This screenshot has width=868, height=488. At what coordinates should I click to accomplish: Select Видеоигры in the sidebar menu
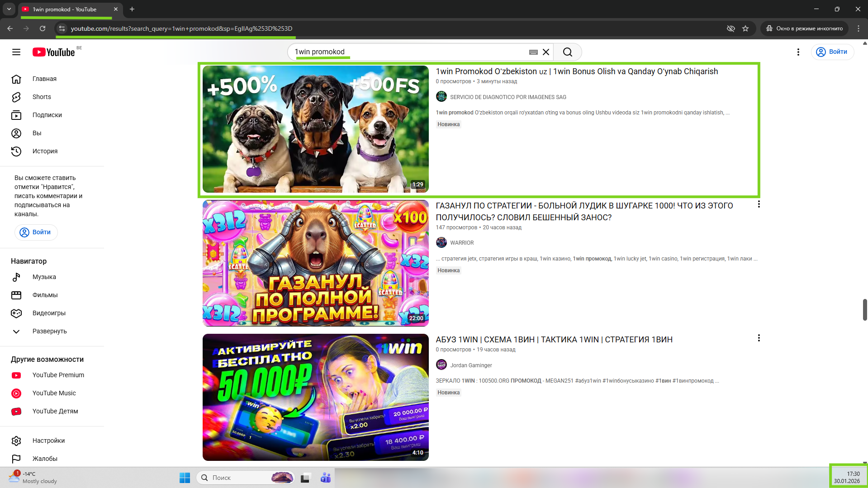click(x=52, y=313)
